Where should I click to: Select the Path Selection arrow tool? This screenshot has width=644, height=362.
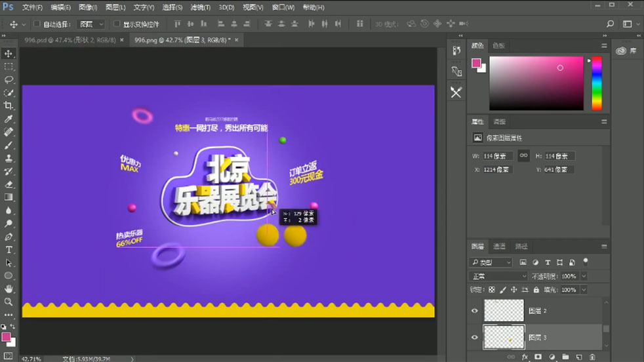pyautogui.click(x=9, y=263)
